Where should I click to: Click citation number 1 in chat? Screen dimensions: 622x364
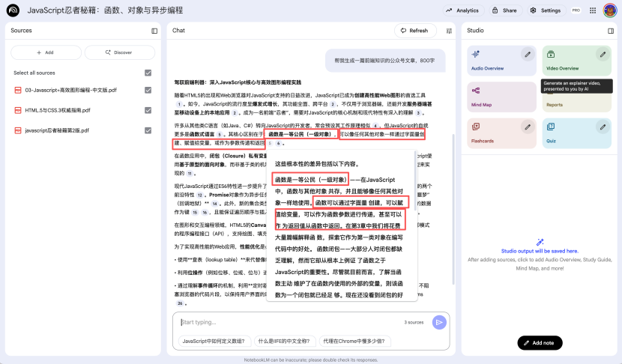(x=179, y=104)
